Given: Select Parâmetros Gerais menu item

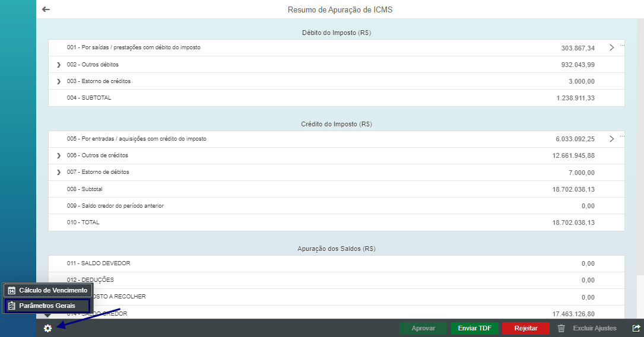Looking at the screenshot, I should [47, 306].
